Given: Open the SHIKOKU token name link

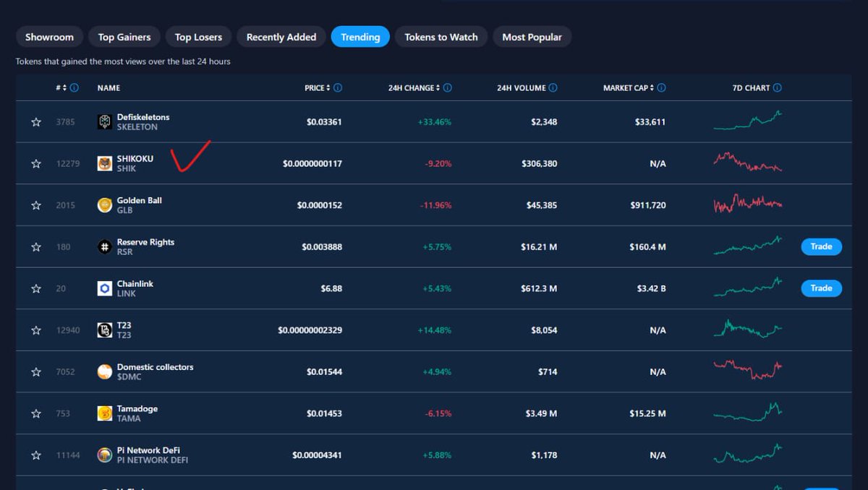Looking at the screenshot, I should click(x=135, y=159).
